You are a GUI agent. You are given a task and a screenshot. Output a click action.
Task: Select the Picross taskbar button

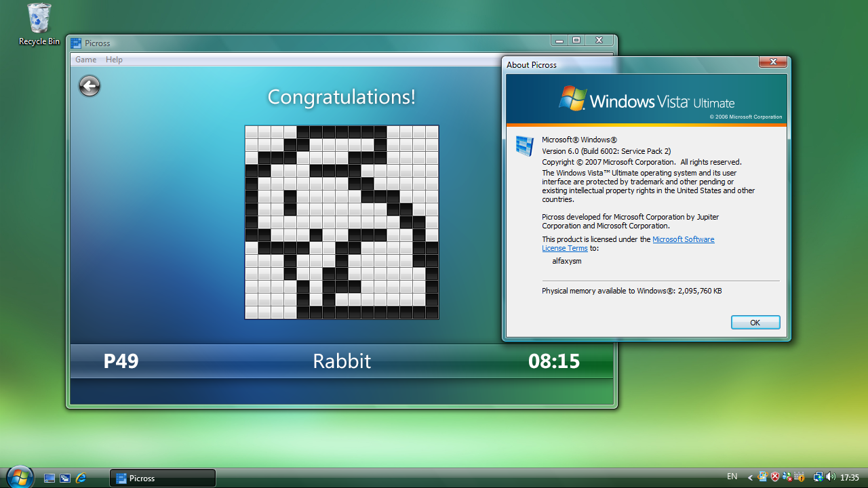(x=163, y=478)
